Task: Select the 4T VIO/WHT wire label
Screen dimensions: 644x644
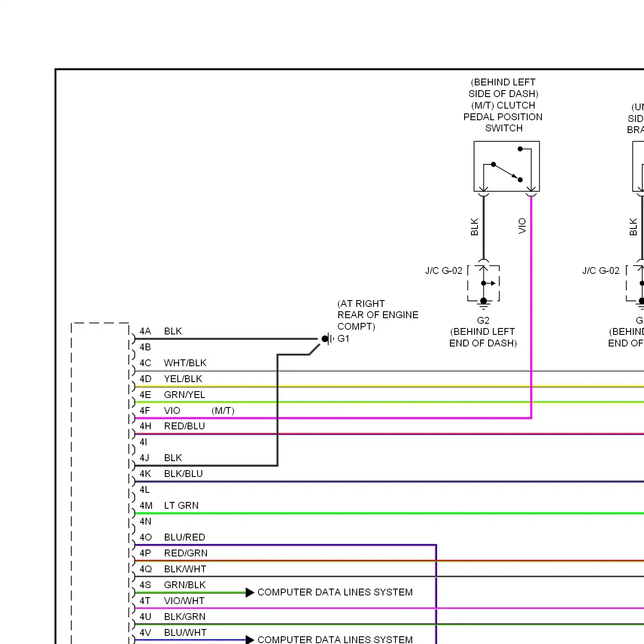Action: 172,601
